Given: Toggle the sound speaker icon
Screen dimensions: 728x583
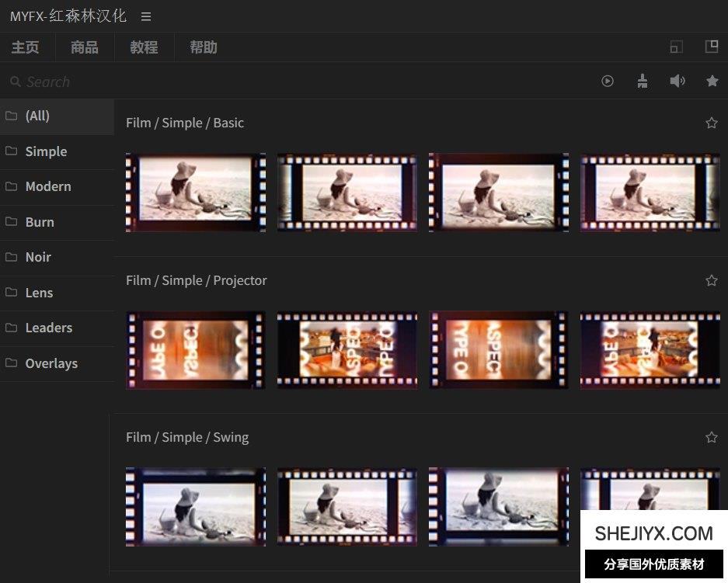Looking at the screenshot, I should click(677, 81).
